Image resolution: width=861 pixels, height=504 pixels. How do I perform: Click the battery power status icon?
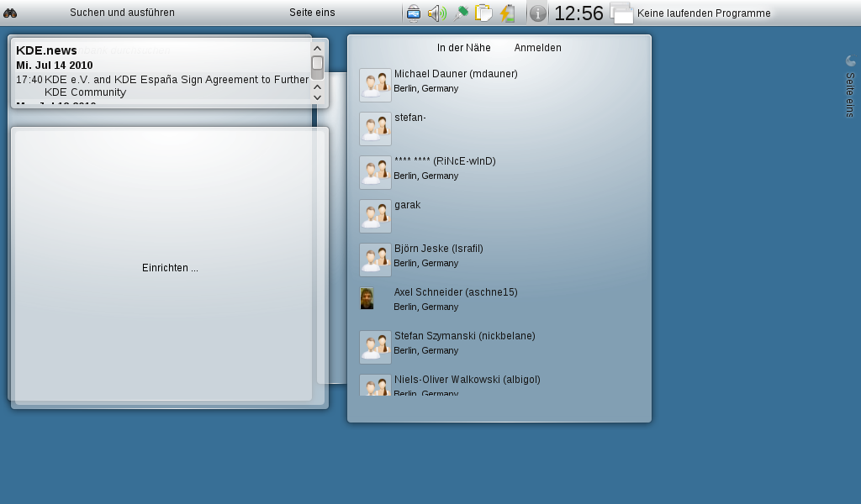click(507, 13)
